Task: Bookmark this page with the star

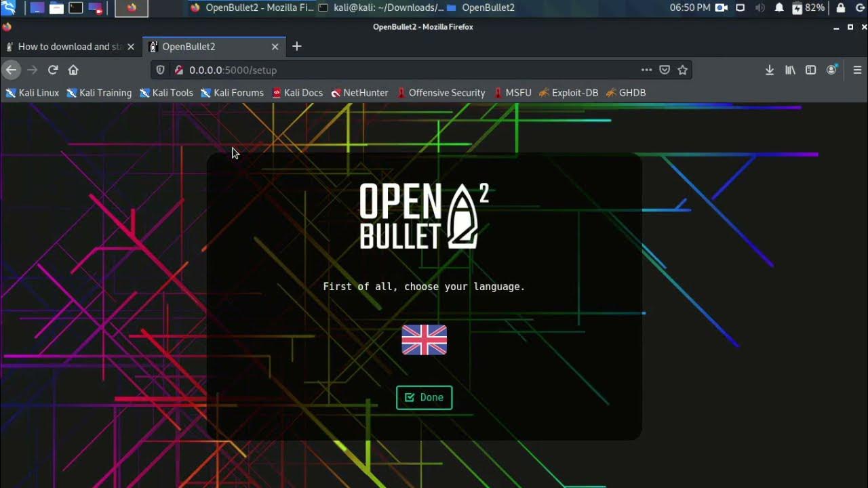Action: 683,70
